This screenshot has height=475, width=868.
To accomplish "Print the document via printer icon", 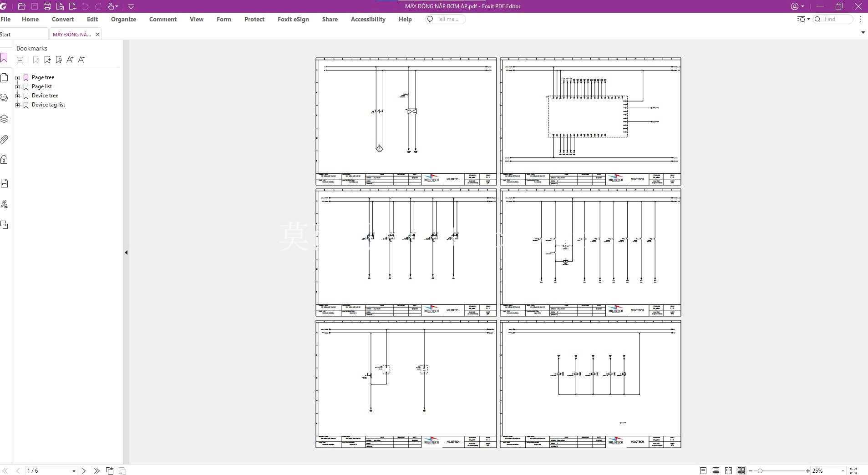I will 47,6.
